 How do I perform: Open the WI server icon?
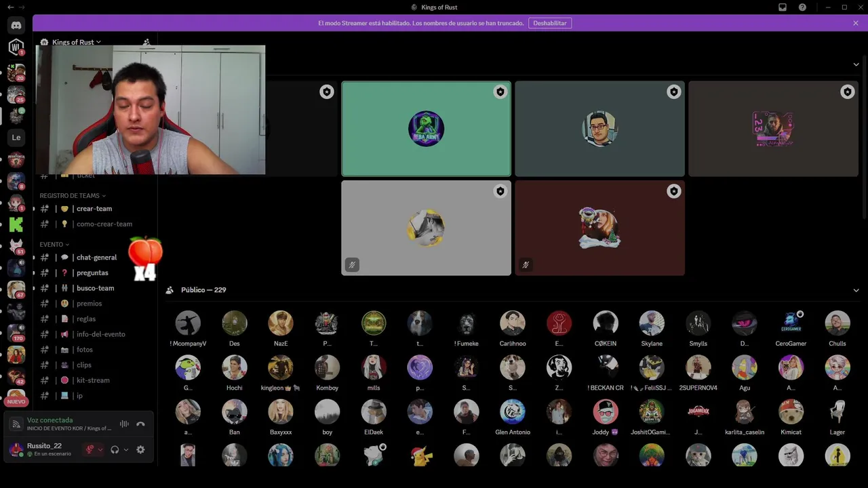pos(16,47)
